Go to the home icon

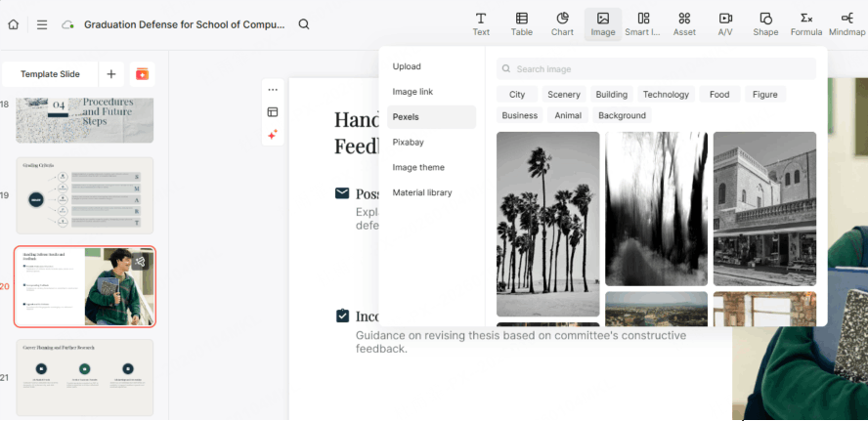(x=14, y=24)
